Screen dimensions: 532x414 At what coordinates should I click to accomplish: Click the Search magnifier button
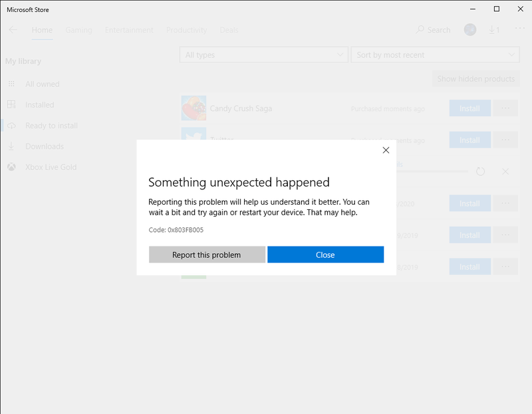[x=434, y=30]
